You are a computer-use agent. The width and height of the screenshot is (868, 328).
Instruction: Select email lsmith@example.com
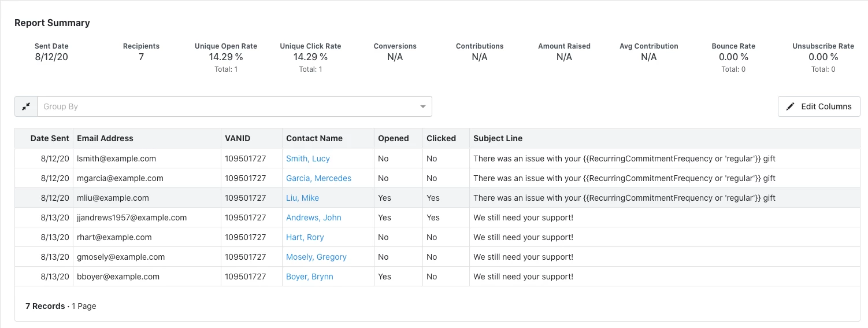tap(116, 159)
